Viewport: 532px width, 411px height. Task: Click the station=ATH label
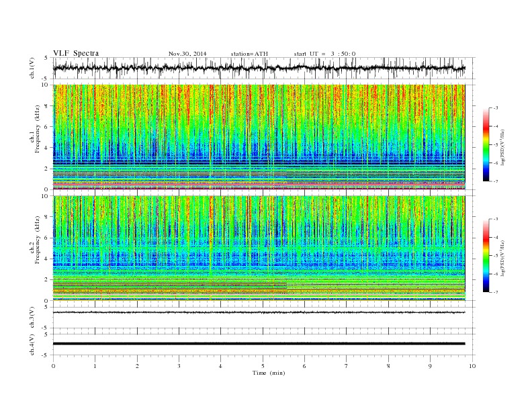click(249, 54)
